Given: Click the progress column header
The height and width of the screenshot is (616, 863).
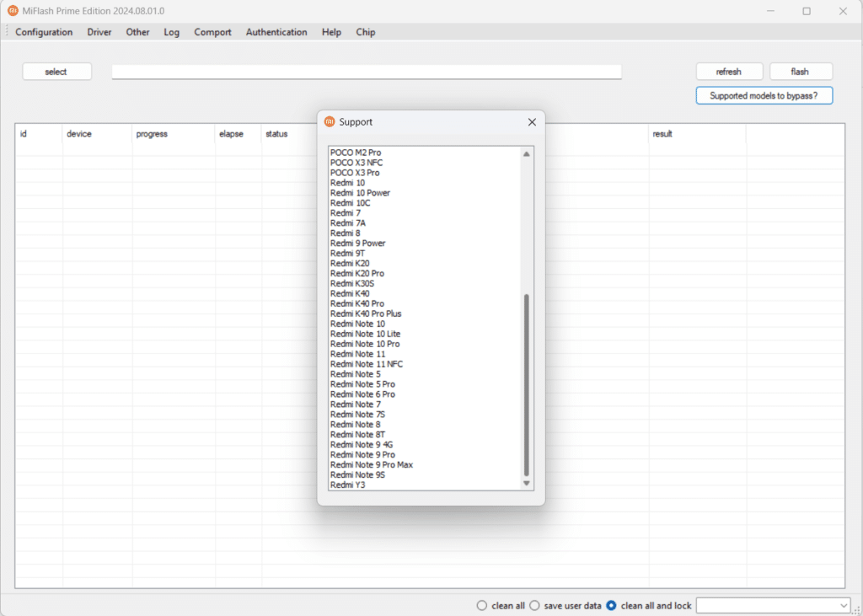Looking at the screenshot, I should 174,134.
